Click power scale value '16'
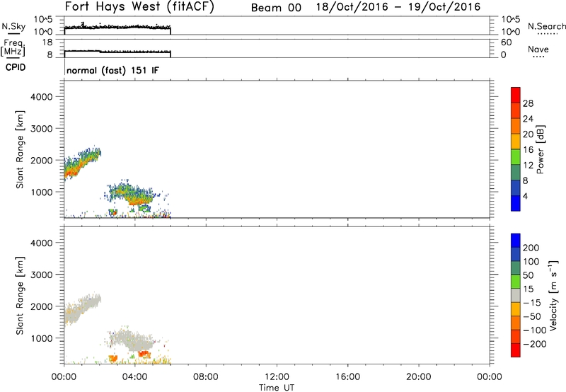 pyautogui.click(x=528, y=149)
